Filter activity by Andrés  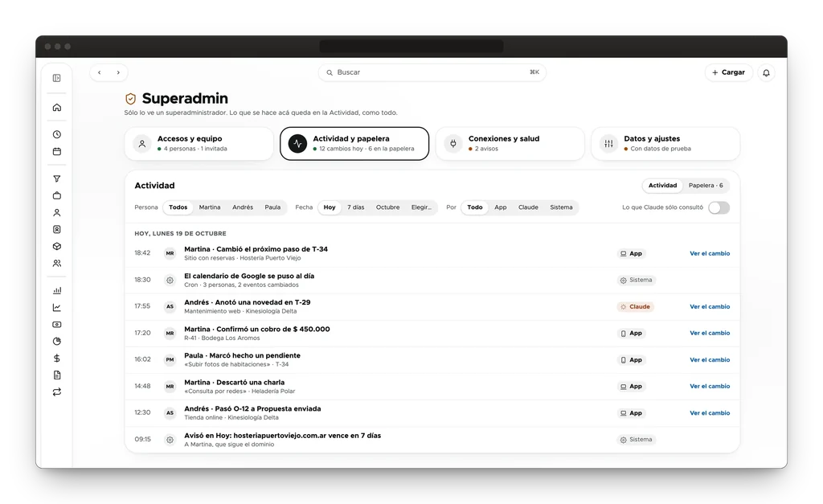[243, 207]
